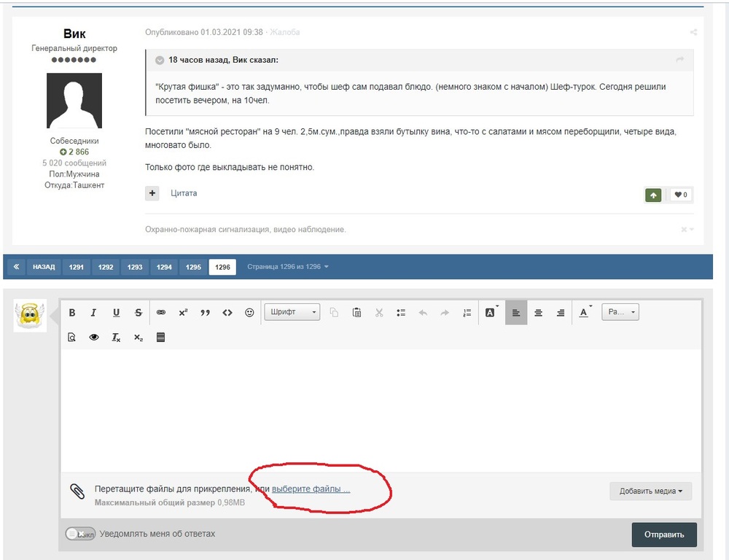Open the emoji smiley picker
This screenshot has height=560, width=729.
point(249,313)
